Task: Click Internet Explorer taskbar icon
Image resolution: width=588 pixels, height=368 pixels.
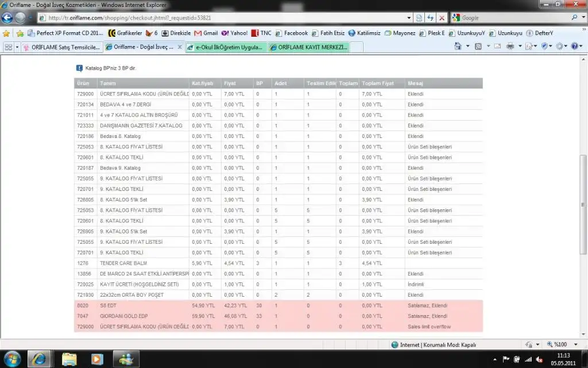Action: [x=39, y=359]
